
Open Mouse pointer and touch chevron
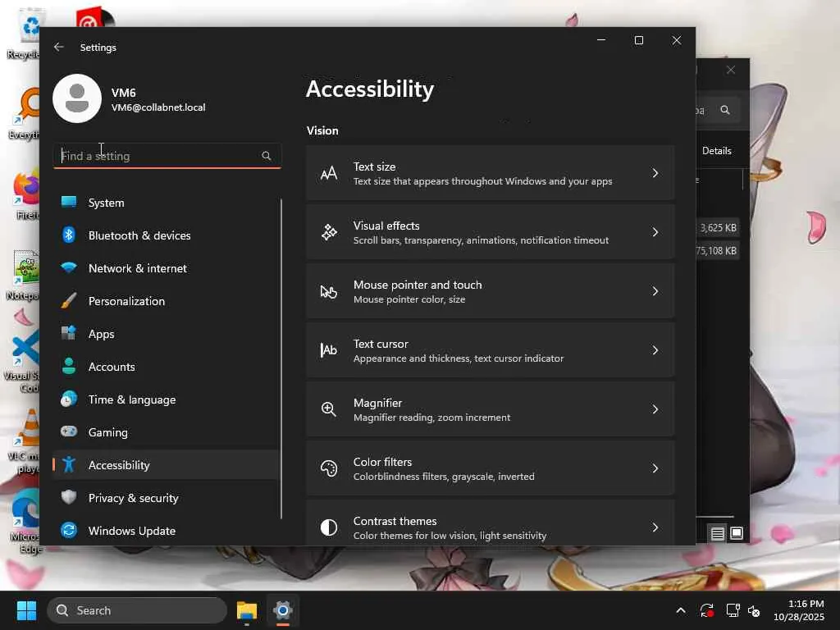point(655,291)
